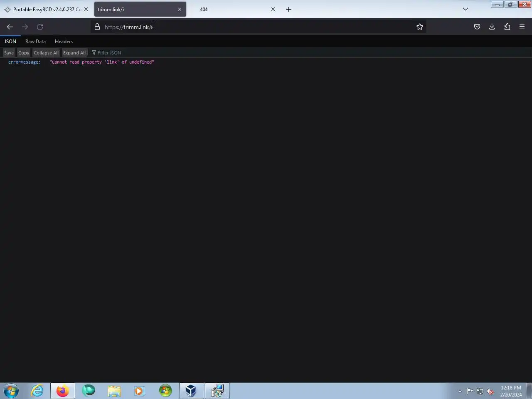The height and width of the screenshot is (399, 532).
Task: Switch to the 404 tab
Action: 234,9
